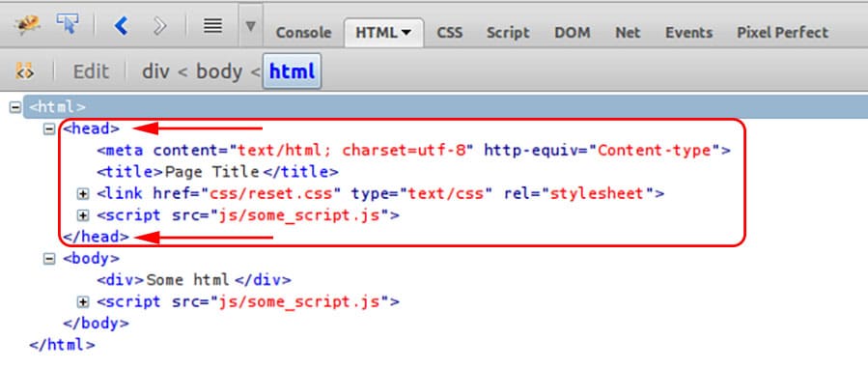The width and height of the screenshot is (868, 369).
Task: Switch to the Console tab
Action: pos(303,33)
